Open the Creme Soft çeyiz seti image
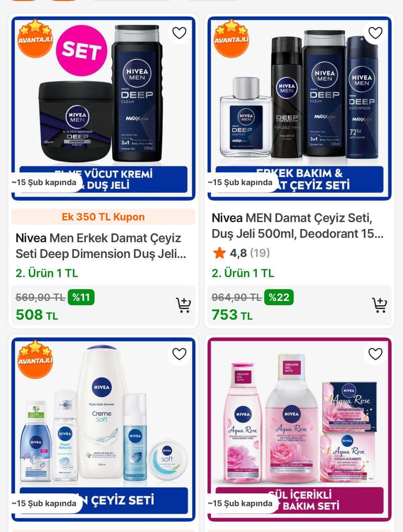Image resolution: width=403 pixels, height=532 pixels. 103,429
